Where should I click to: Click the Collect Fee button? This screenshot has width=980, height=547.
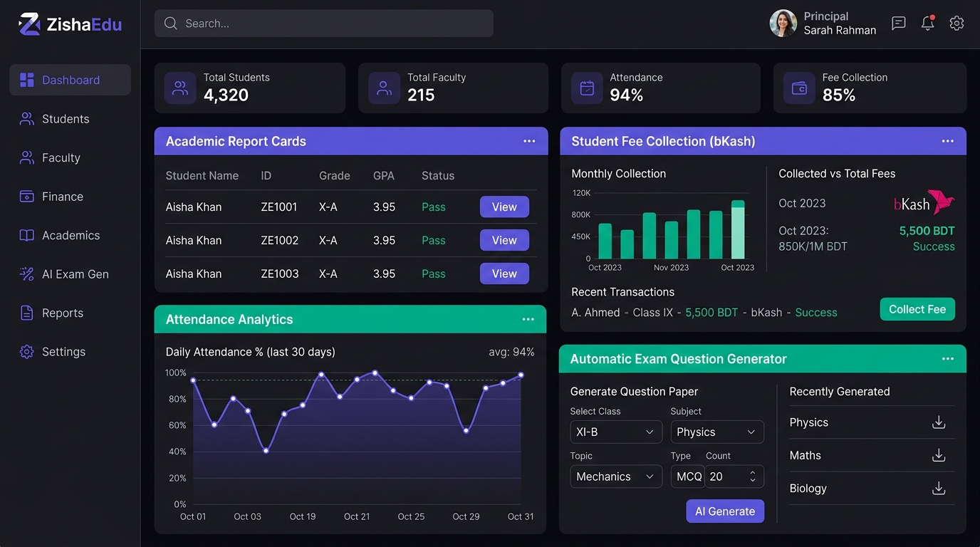coord(917,309)
